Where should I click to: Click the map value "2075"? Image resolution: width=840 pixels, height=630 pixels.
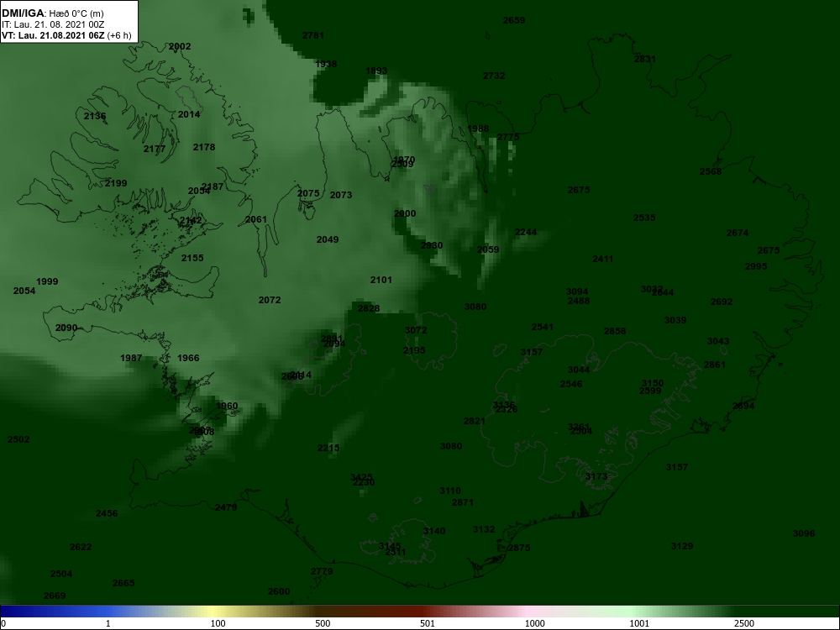click(308, 193)
